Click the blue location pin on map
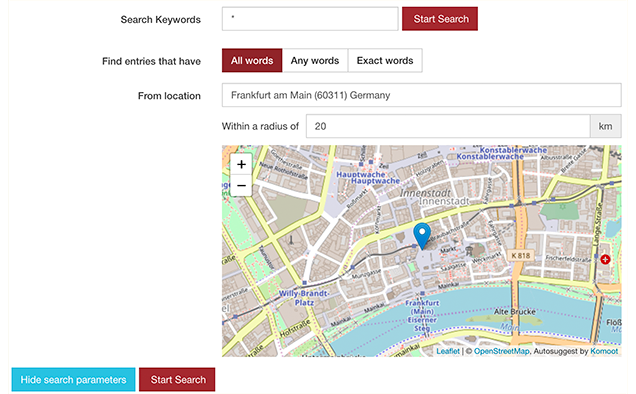636x394 pixels. pos(422,236)
